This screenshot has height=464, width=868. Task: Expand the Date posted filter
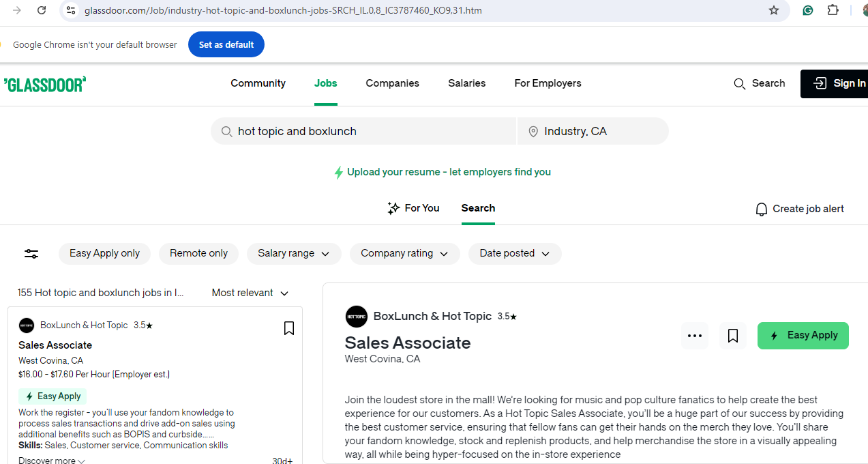515,253
